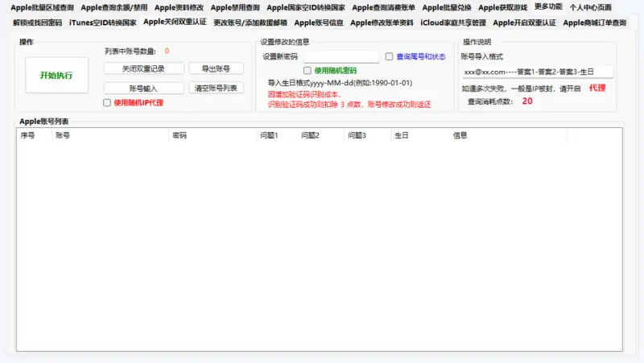Switch to the Apple开启双重认证 tab
The image size is (644, 363).
524,23
